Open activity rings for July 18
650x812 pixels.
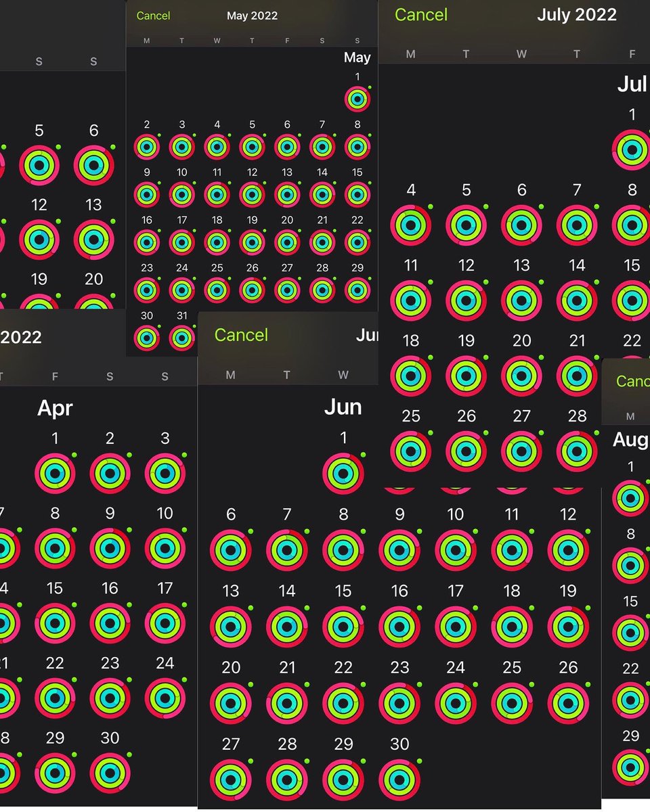(411, 376)
